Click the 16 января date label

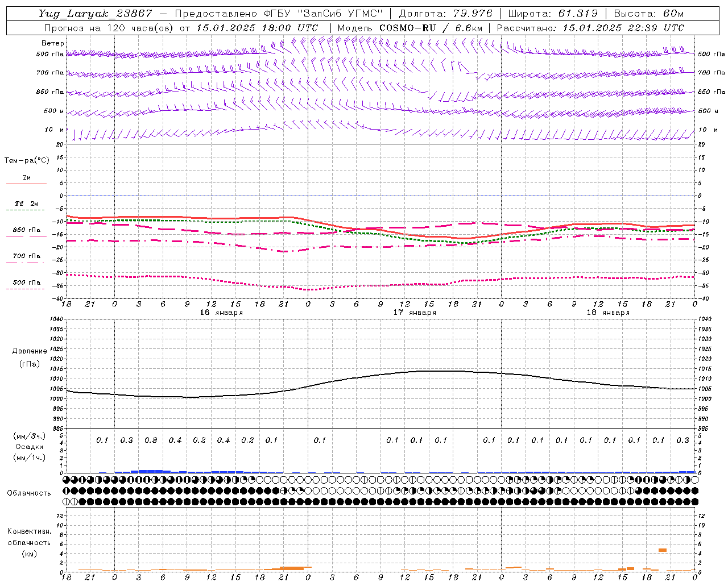pos(221,313)
